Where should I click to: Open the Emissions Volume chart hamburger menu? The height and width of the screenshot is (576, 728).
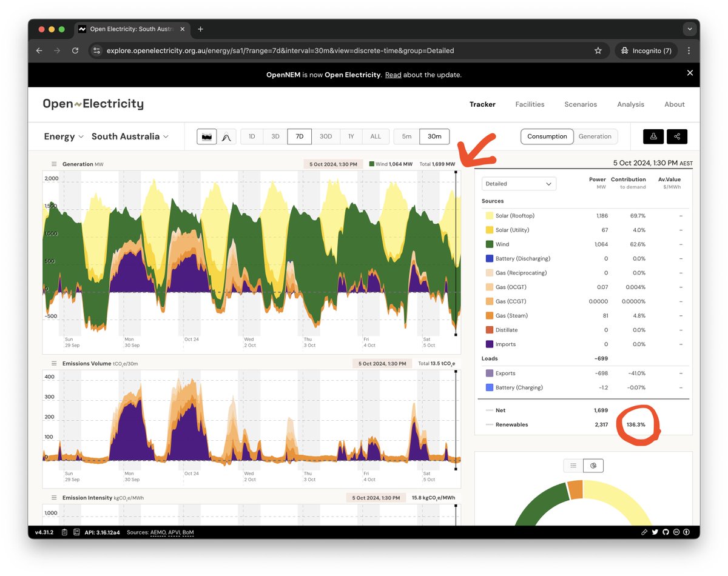54,364
